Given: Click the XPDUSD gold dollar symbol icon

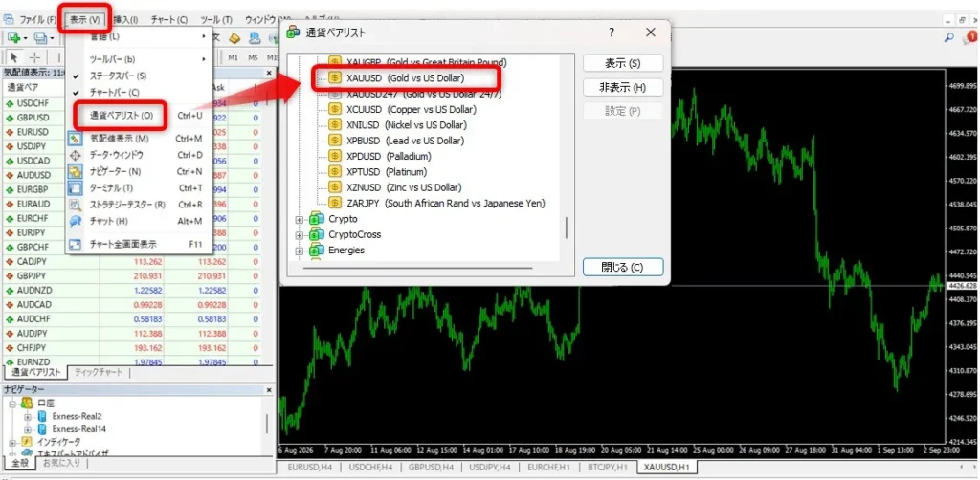Looking at the screenshot, I should pos(335,156).
